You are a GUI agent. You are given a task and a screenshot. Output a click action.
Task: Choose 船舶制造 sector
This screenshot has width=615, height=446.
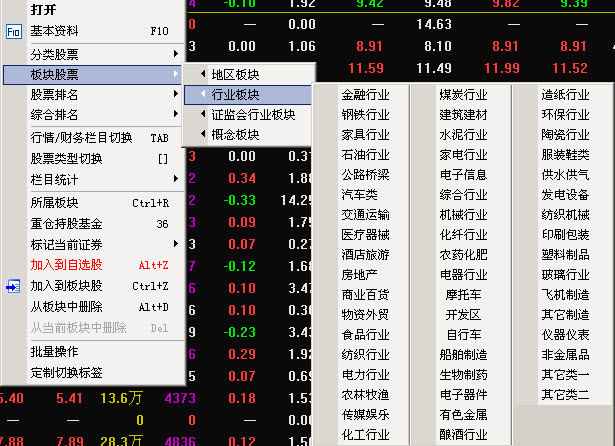(x=463, y=355)
